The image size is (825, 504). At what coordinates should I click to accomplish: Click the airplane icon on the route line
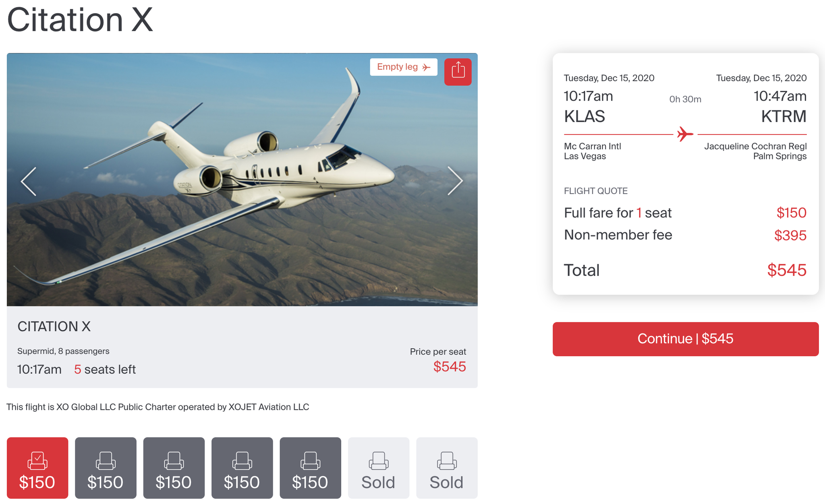pyautogui.click(x=684, y=134)
